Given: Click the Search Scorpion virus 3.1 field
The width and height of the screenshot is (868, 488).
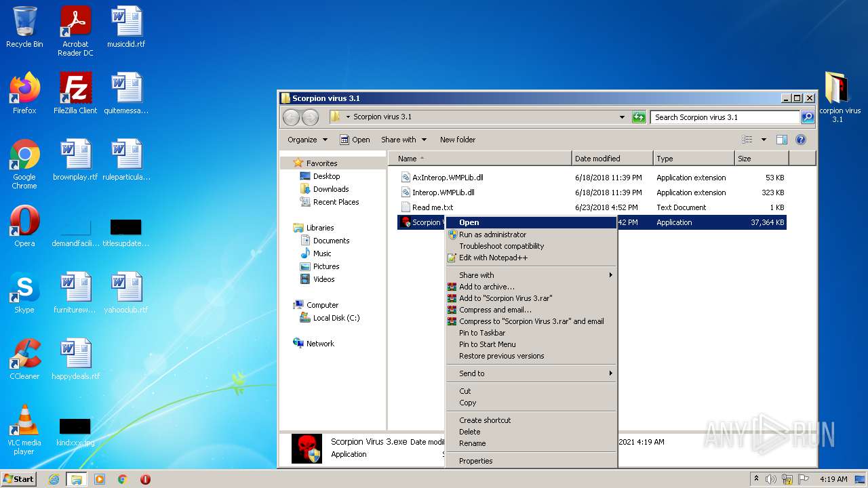Looking at the screenshot, I should [725, 117].
